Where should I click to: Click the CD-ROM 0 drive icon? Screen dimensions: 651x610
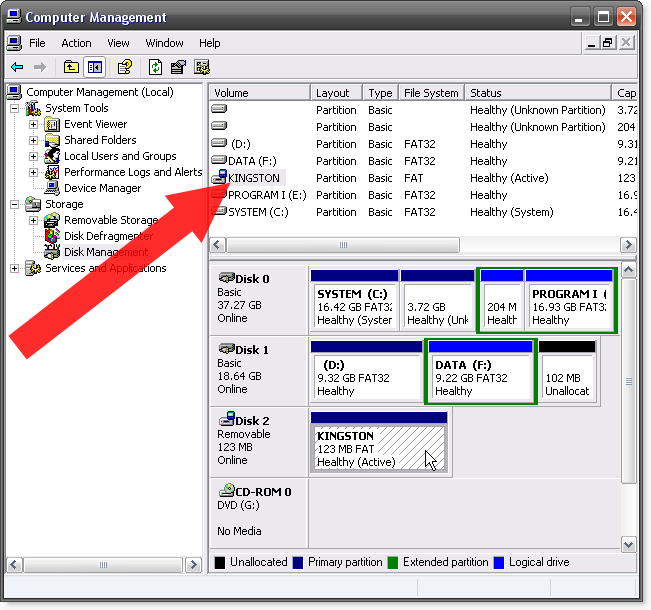[227, 491]
